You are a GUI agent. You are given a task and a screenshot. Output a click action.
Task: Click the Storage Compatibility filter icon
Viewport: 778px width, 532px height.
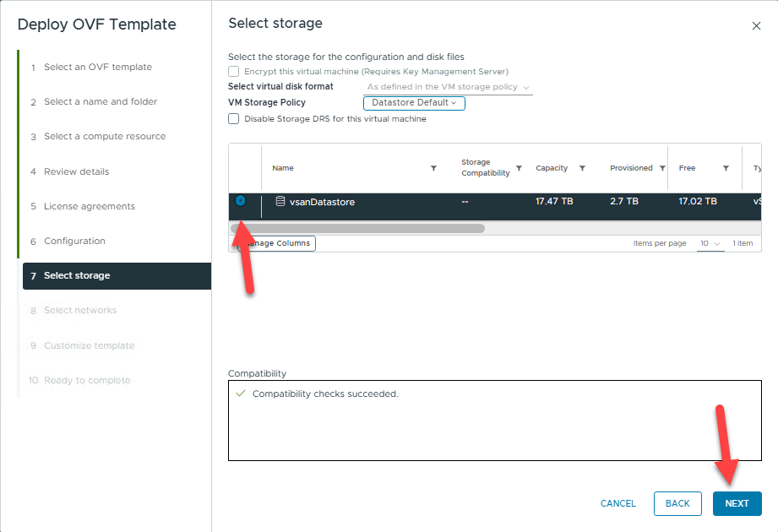click(x=519, y=168)
